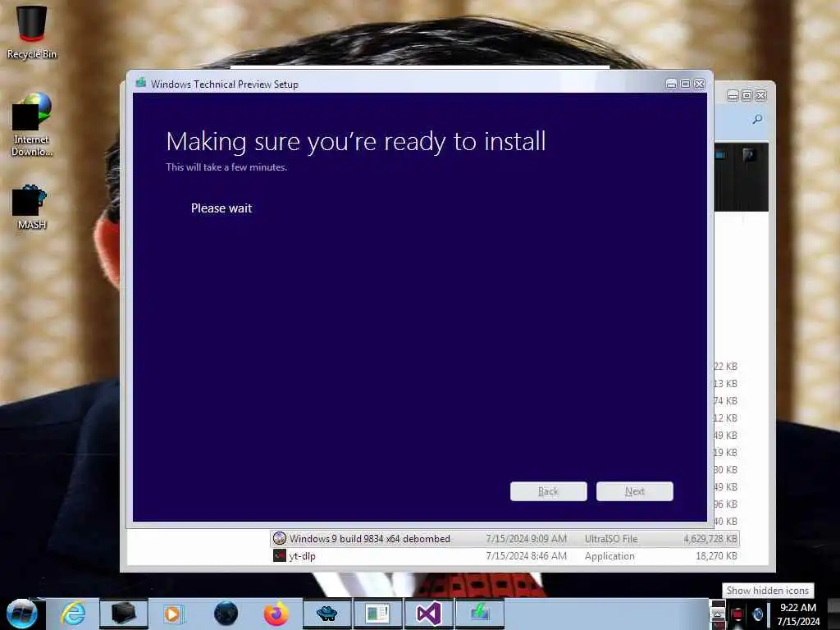Viewport: 840px width, 630px height.
Task: Maximize the Windows Technical Preview Setup window
Action: click(x=685, y=84)
